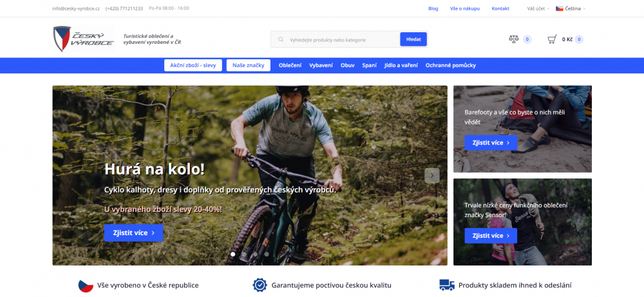Click the delivery truck icon
This screenshot has width=644, height=297.
[x=447, y=285]
